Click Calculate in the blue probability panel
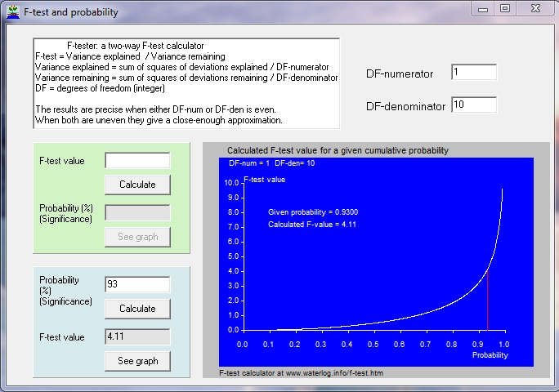Viewport: 559px width, 392px height. pyautogui.click(x=137, y=309)
